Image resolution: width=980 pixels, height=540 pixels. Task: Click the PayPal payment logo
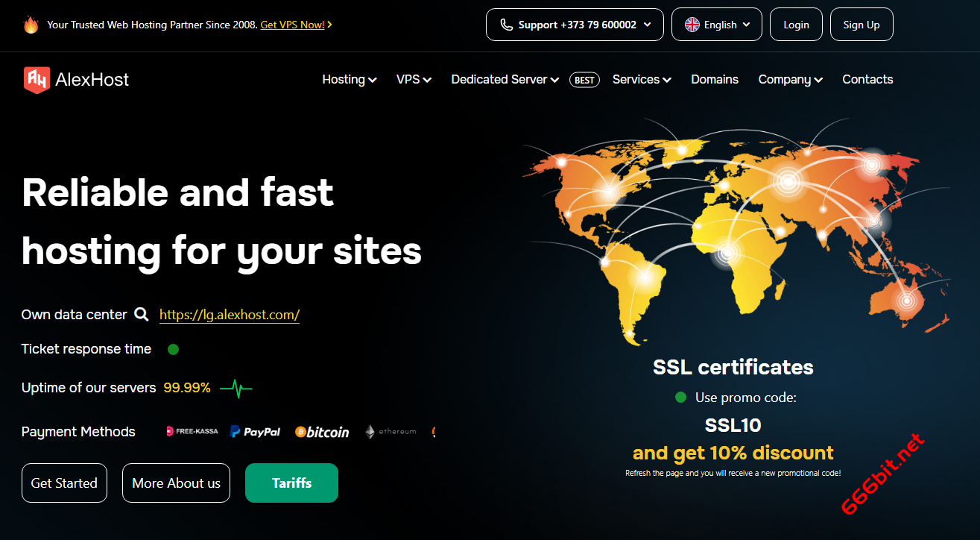pos(255,432)
